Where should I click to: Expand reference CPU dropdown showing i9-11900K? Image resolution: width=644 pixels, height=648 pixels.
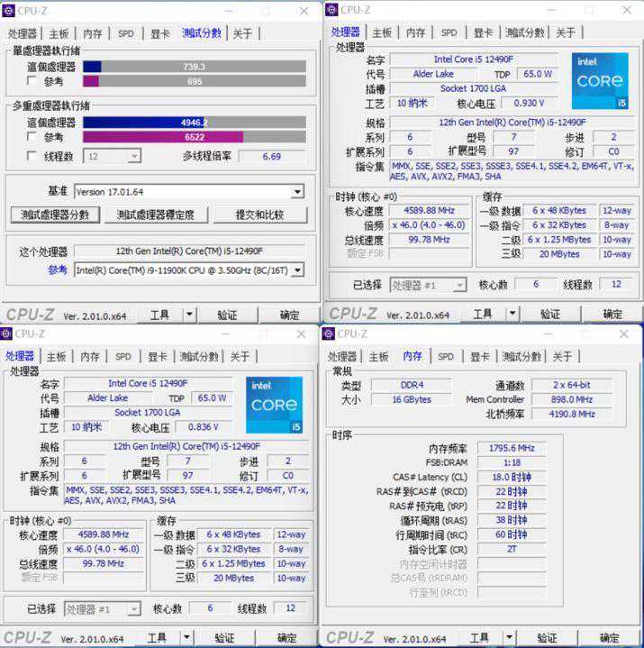[296, 269]
